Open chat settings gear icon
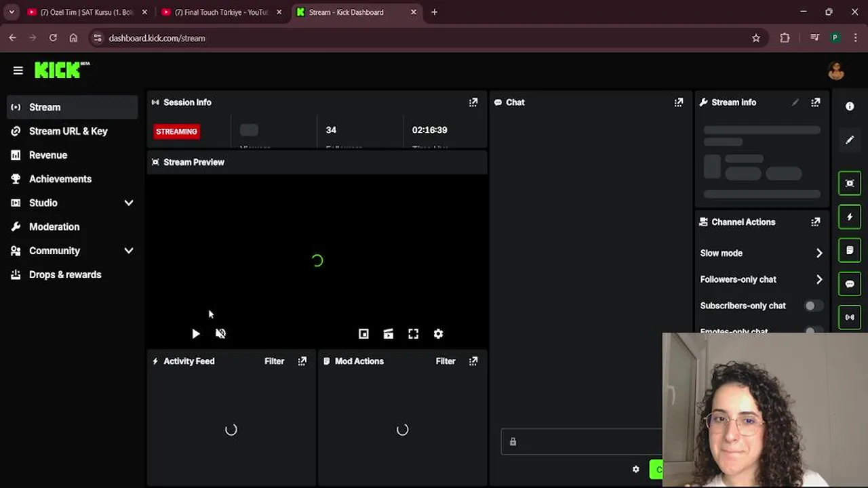Viewport: 868px width, 488px height. click(x=635, y=469)
